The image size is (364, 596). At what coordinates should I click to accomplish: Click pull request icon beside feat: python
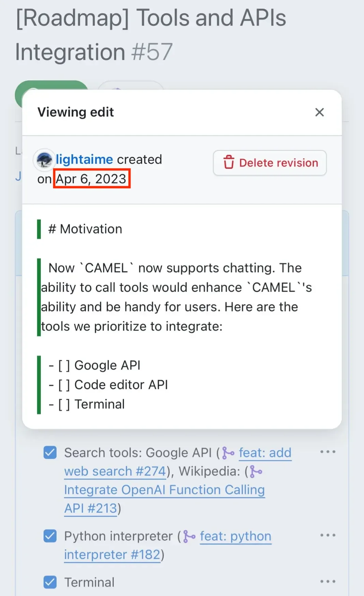(x=189, y=536)
